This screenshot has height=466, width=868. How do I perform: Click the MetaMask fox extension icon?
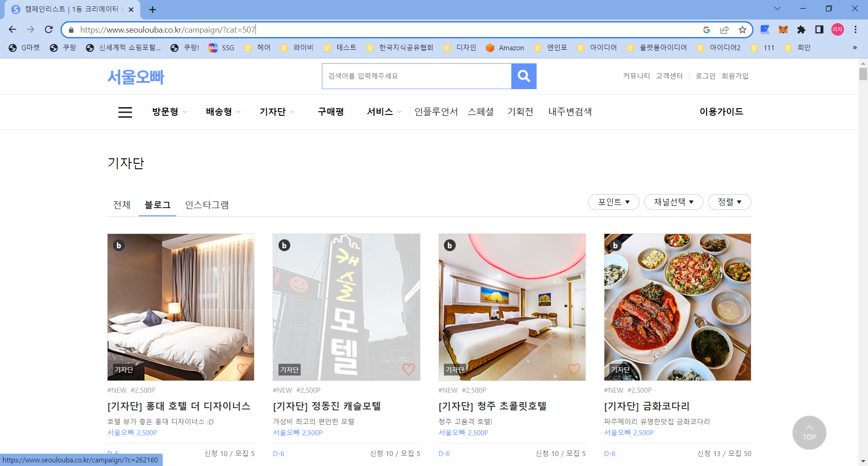(783, 29)
